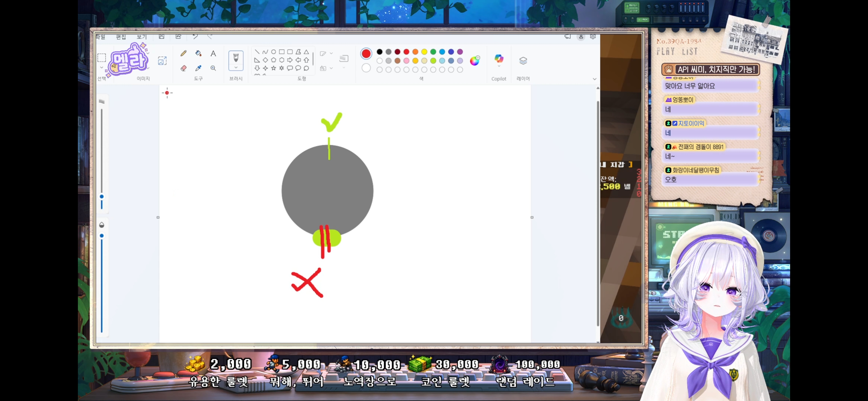This screenshot has height=401, width=868.
Task: Pick the Triangle shape
Action: [x=306, y=52]
